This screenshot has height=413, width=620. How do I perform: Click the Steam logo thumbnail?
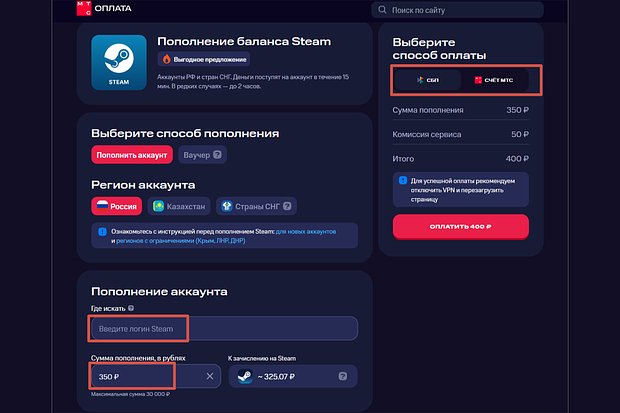click(x=119, y=63)
